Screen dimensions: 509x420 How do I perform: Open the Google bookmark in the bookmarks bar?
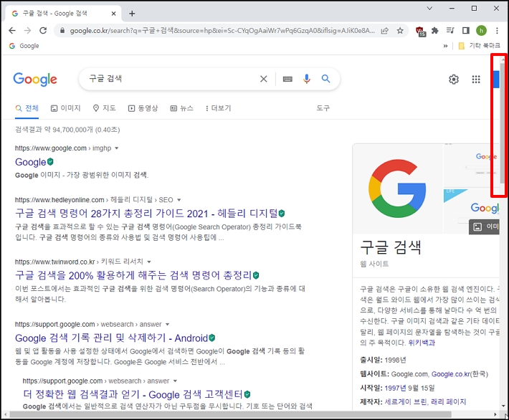pos(24,46)
